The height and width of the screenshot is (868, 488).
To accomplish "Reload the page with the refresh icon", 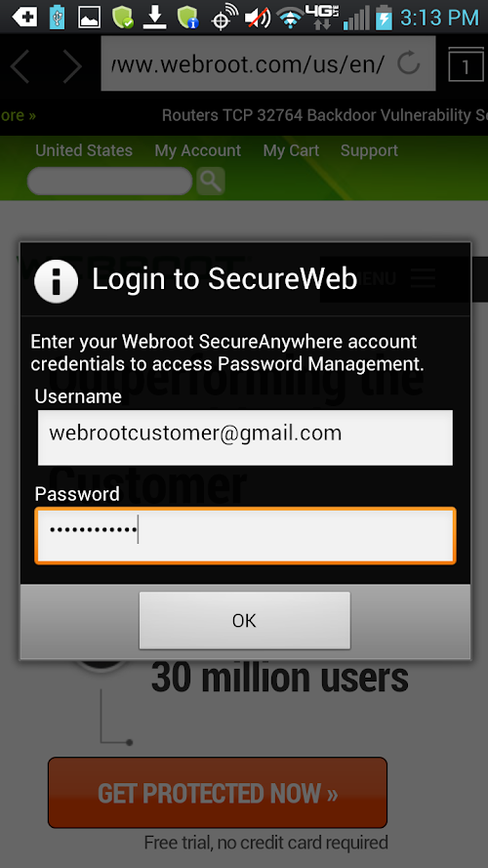I will click(x=409, y=64).
